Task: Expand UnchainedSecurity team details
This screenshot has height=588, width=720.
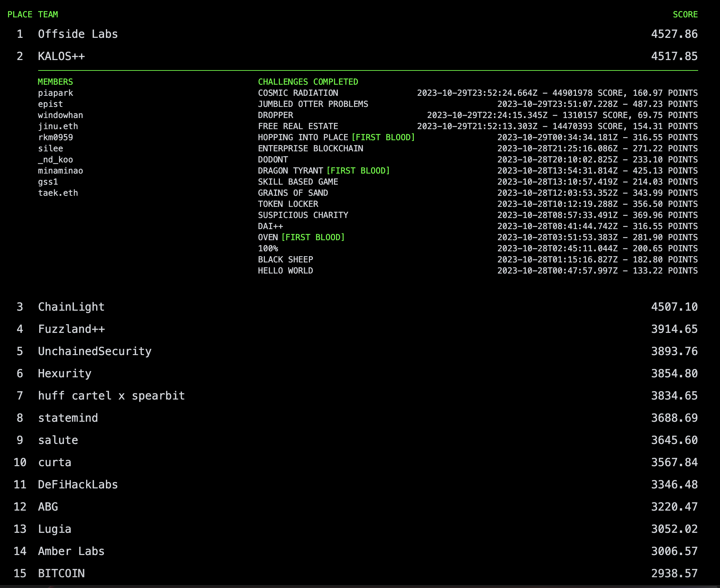Action: pyautogui.click(x=94, y=351)
